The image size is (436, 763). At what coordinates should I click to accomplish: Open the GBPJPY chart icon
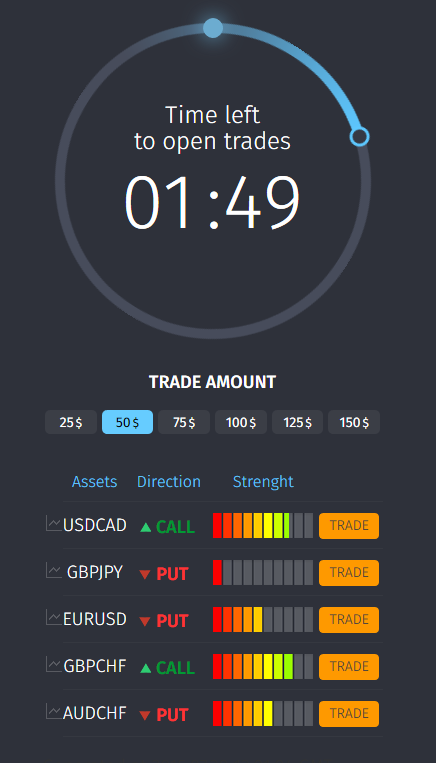(54, 571)
